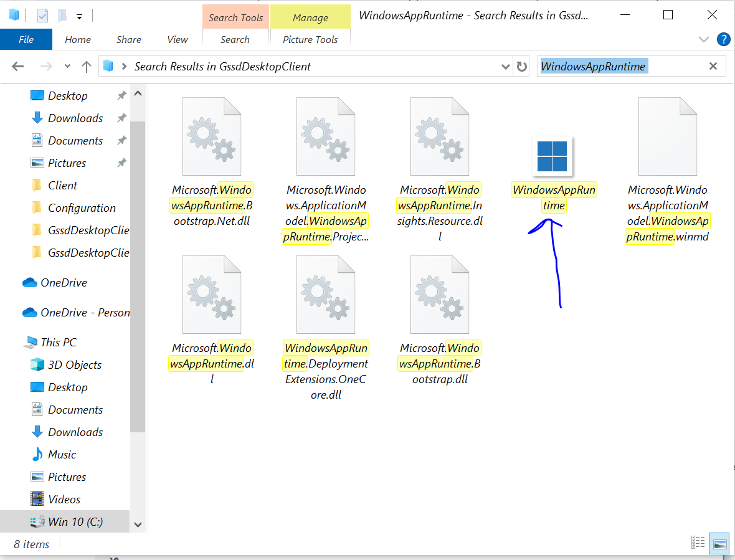Open OneDrive in navigation pane
735x560 pixels.
(x=55, y=283)
